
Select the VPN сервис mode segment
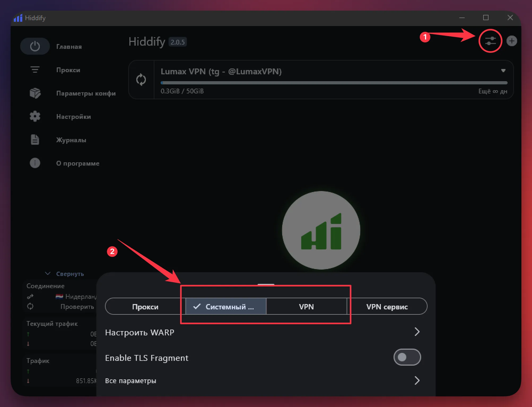pos(387,306)
